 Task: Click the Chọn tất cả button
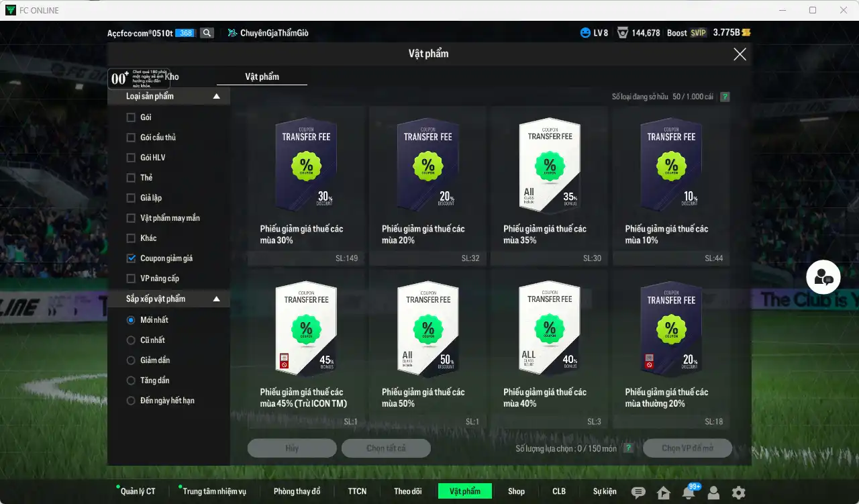(386, 448)
